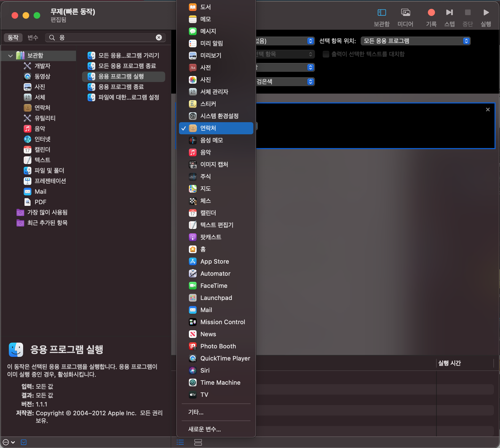Close the selected action with its X
500x448 pixels.
pos(488,109)
